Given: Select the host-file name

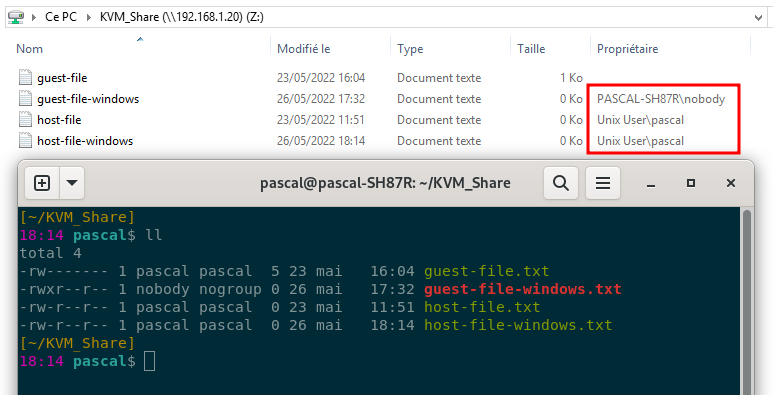Looking at the screenshot, I should (x=59, y=120).
